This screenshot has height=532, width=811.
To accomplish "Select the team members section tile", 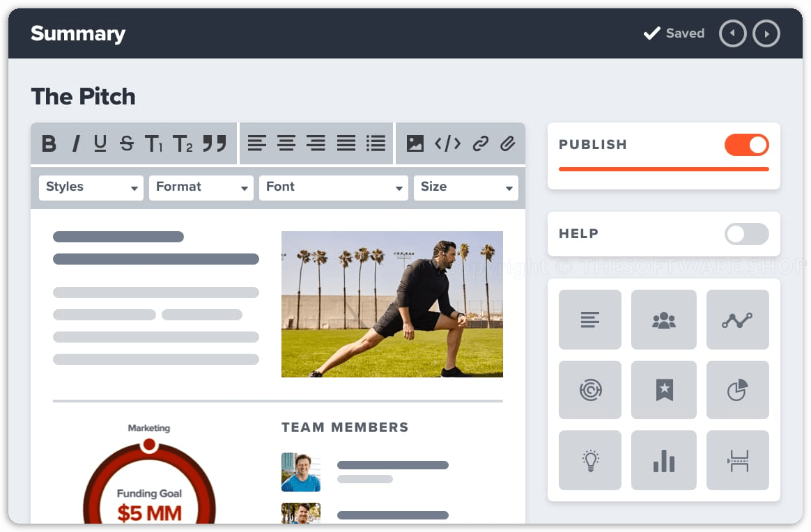I will [x=663, y=320].
